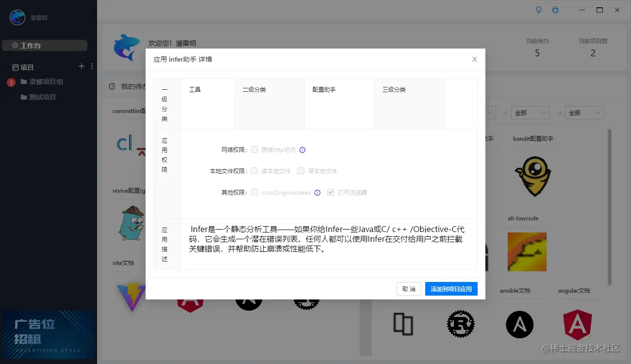Open the rightmost 全部 dropdown filter
This screenshot has width=631, height=364.
[584, 113]
